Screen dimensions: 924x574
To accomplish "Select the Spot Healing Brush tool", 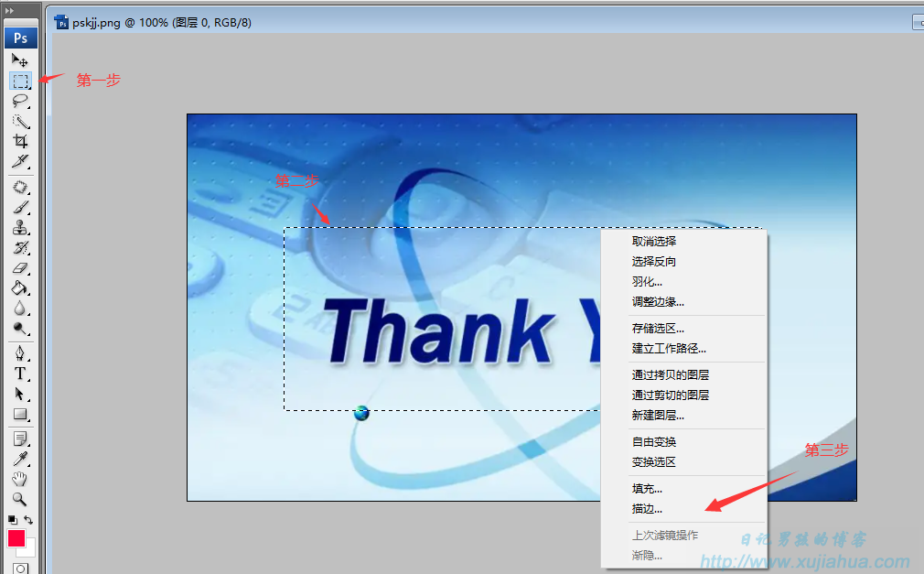I will (x=20, y=187).
